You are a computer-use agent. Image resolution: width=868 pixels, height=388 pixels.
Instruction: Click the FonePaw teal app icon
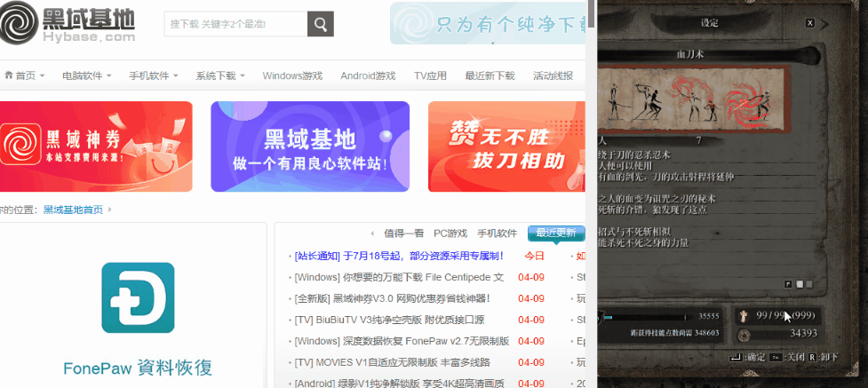[138, 297]
